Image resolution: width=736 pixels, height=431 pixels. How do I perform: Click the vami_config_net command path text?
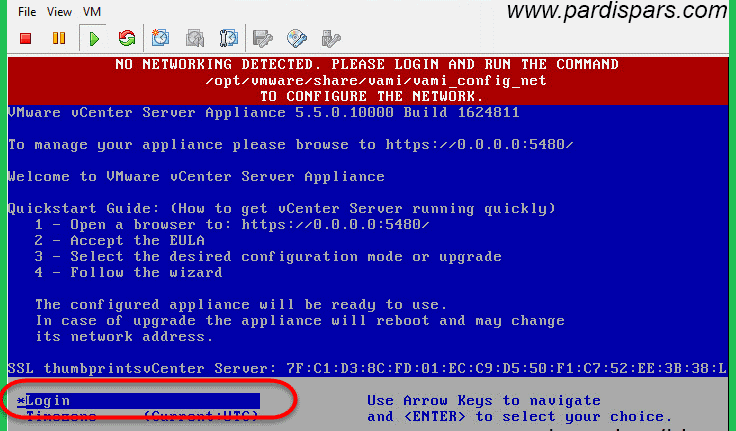[376, 81]
